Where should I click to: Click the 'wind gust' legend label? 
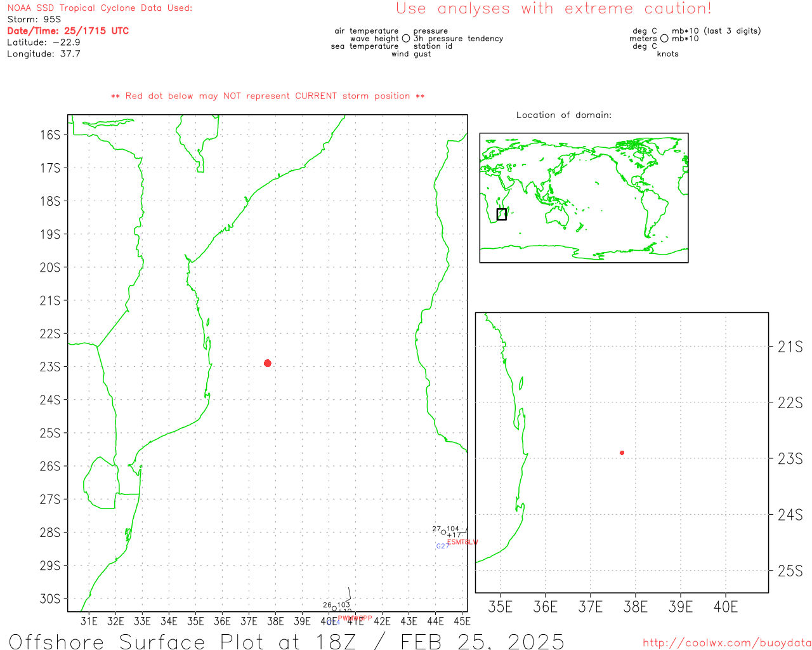coord(411,54)
